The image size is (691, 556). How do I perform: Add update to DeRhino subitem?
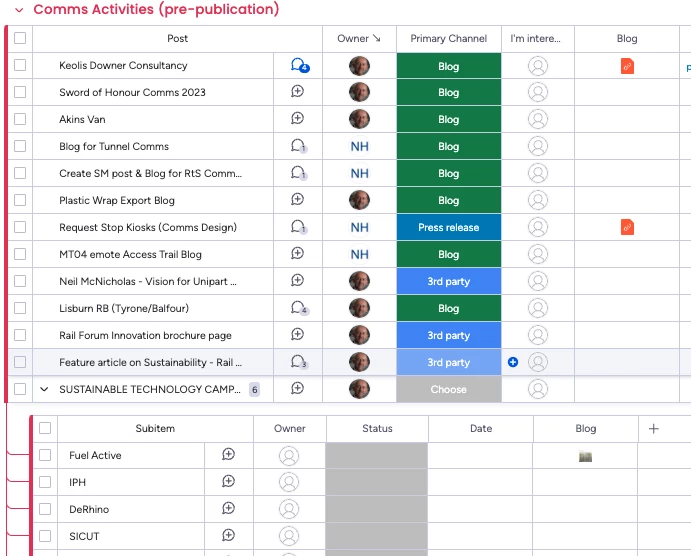pos(228,508)
